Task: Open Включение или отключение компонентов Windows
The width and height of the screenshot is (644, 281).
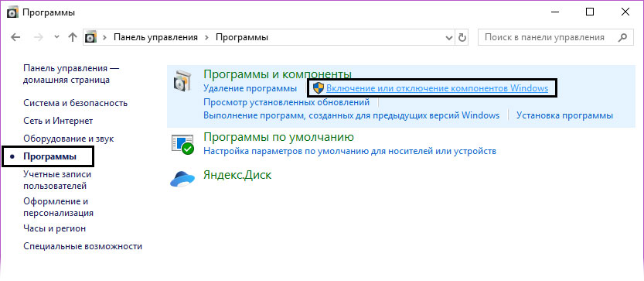Action: click(x=437, y=88)
